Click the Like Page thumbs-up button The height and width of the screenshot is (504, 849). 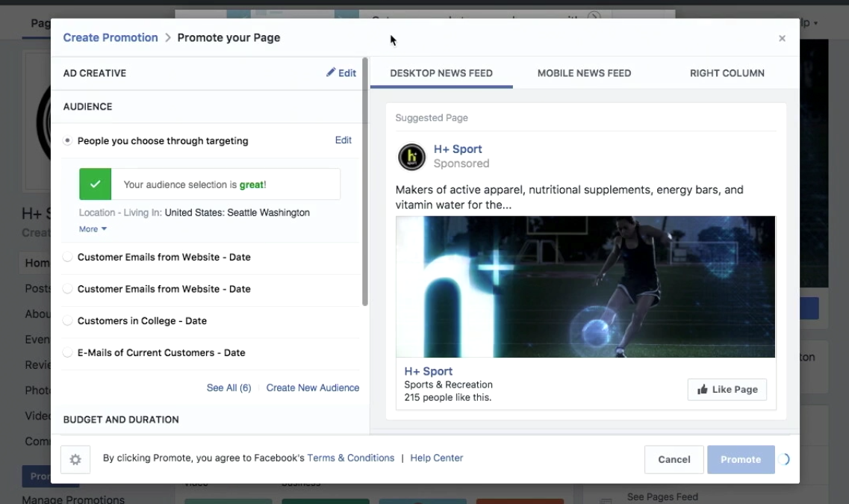click(727, 389)
